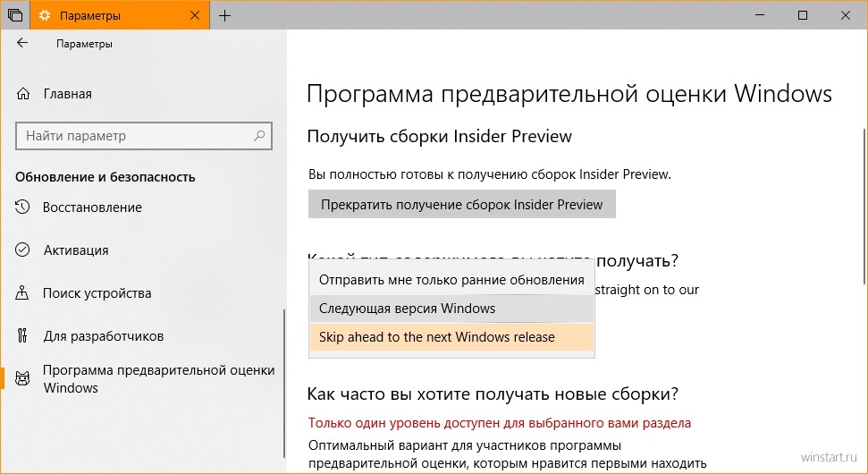Choose Skip ahead to the next Windows release
This screenshot has width=868, height=474.
click(451, 336)
